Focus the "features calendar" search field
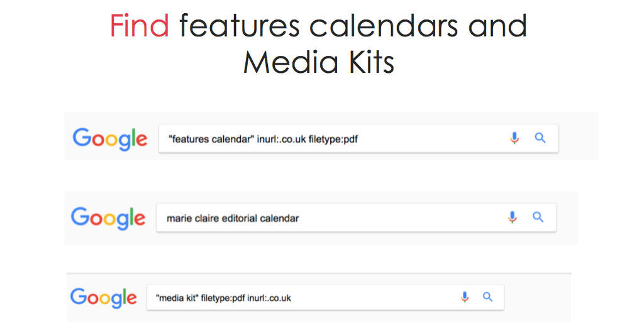 click(x=358, y=139)
